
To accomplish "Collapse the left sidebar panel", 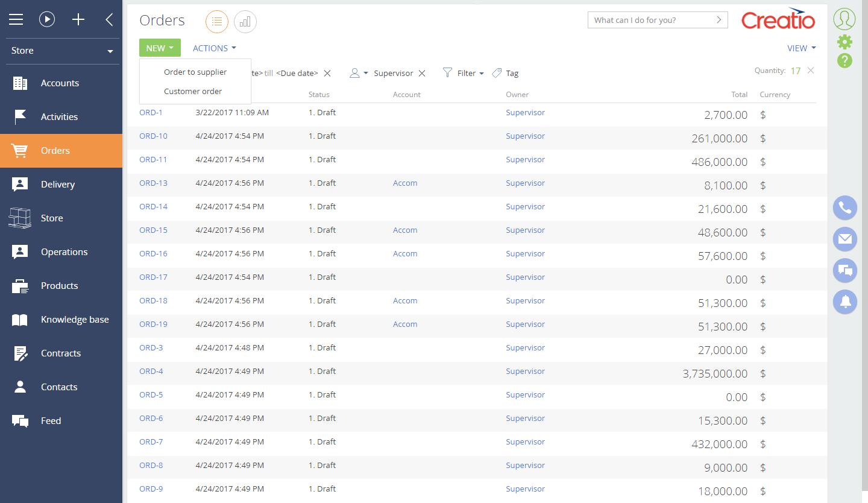I will click(x=109, y=19).
